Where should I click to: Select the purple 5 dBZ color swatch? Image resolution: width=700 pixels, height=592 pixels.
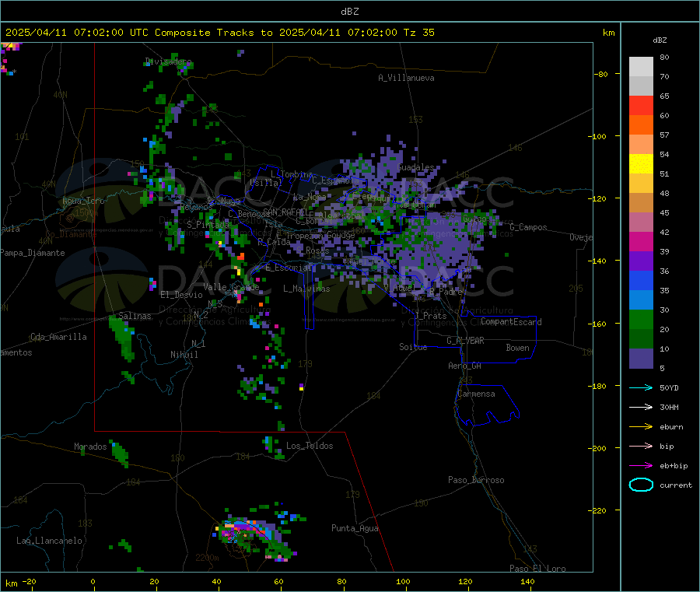click(x=641, y=359)
